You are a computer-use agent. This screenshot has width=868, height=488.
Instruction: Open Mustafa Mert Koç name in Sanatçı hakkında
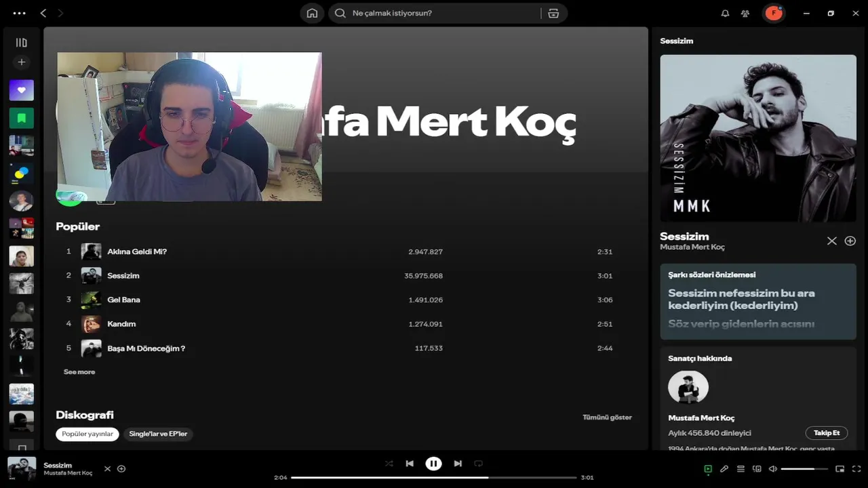[x=701, y=418]
